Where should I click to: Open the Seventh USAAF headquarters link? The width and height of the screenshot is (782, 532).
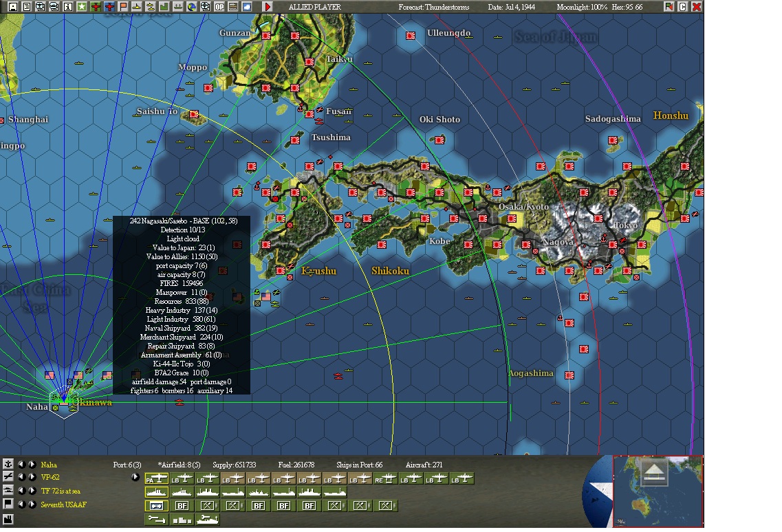63,505
